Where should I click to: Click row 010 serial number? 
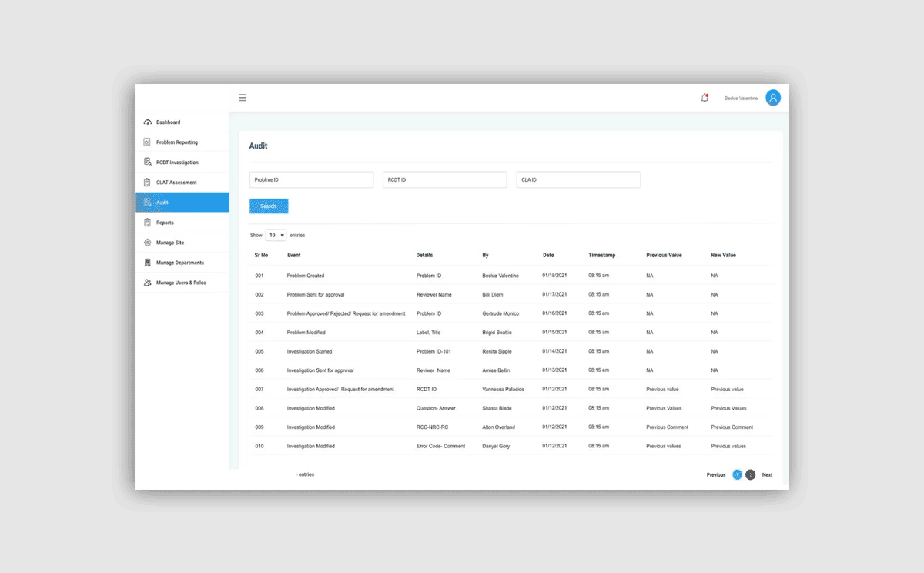pos(259,446)
